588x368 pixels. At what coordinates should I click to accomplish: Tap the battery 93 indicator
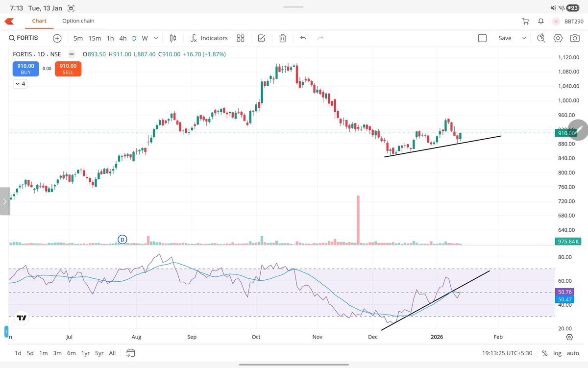point(572,8)
